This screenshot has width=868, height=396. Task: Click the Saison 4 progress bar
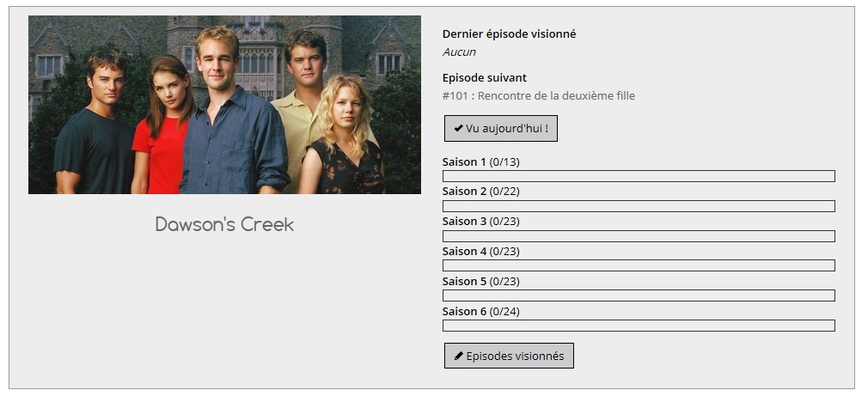[x=639, y=265]
